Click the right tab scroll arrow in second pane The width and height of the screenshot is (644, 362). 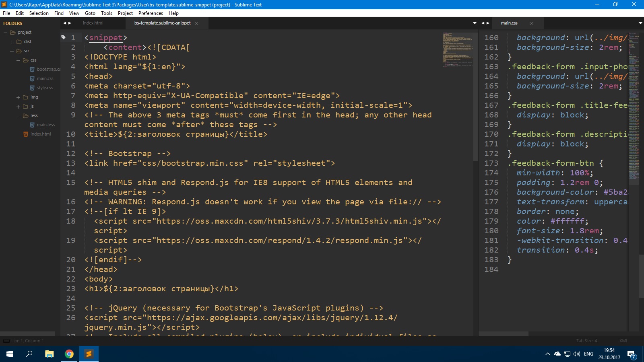tap(488, 23)
